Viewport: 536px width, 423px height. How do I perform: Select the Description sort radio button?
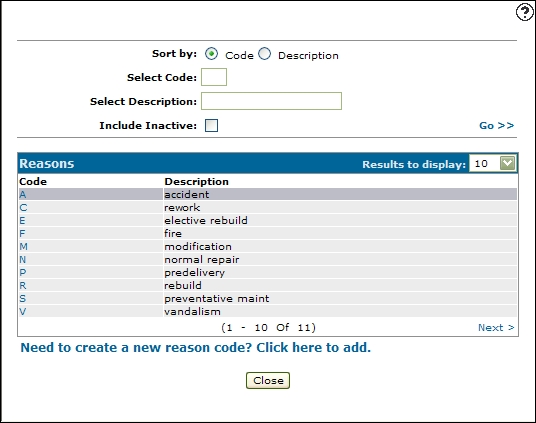[x=264, y=54]
